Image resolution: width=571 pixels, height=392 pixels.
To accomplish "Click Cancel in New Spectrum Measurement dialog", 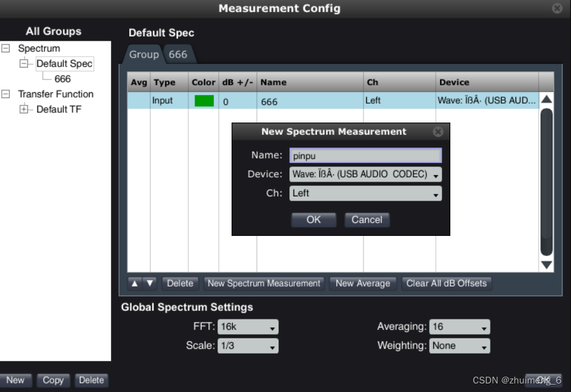I will tap(367, 219).
